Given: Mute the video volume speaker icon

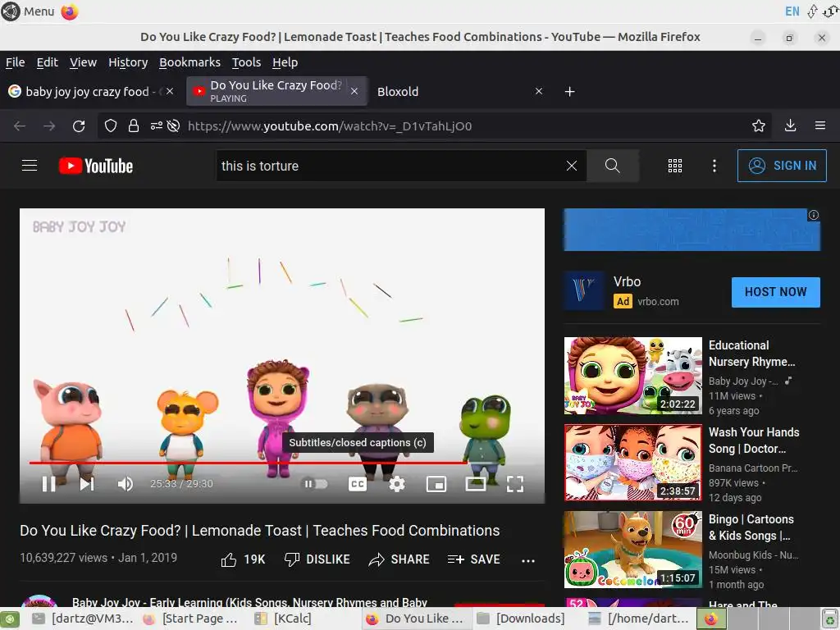Looking at the screenshot, I should (126, 484).
